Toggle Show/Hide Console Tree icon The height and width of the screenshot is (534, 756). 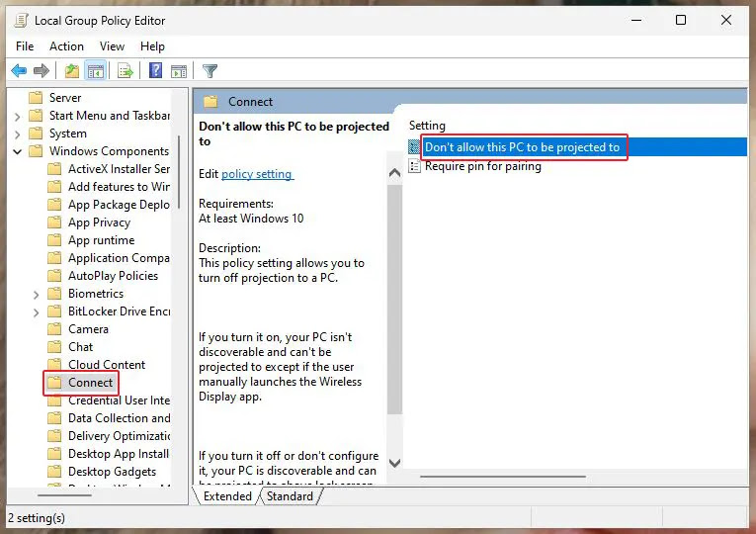[96, 71]
